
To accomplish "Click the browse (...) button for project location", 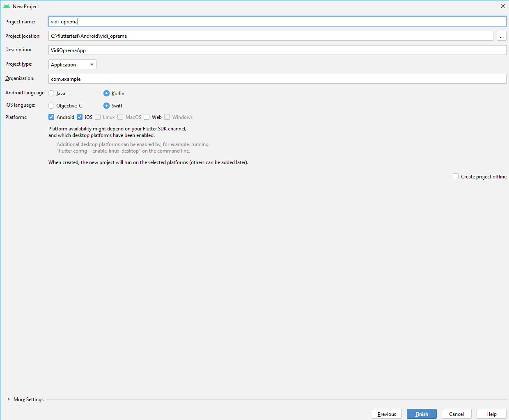I will pos(501,36).
